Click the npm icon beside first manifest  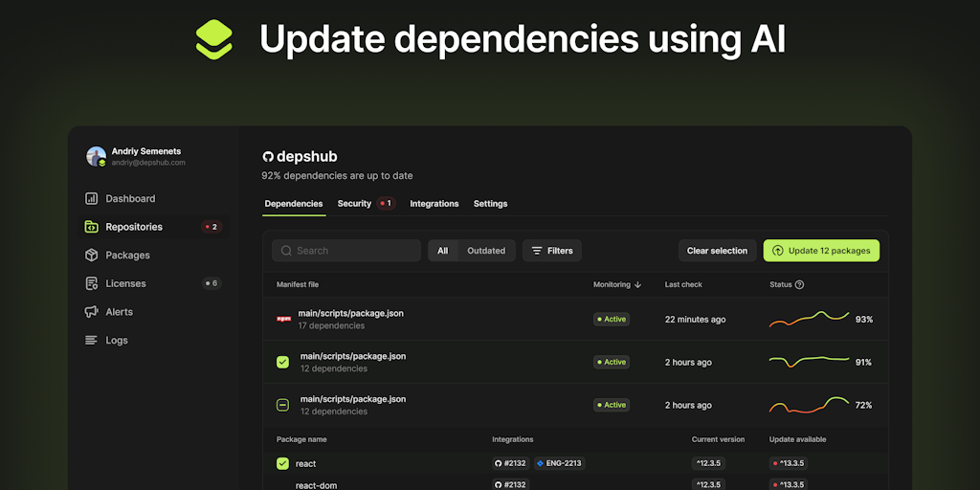[x=283, y=319]
